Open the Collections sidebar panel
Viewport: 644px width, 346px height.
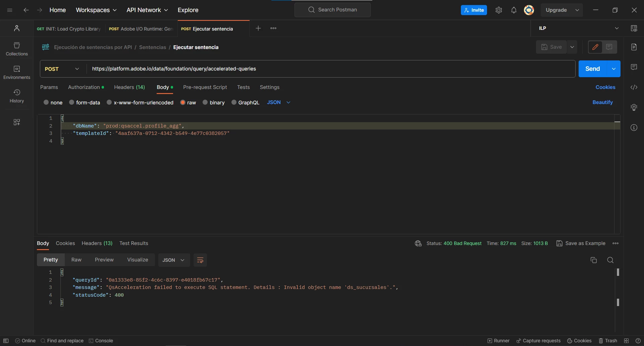[x=17, y=49]
